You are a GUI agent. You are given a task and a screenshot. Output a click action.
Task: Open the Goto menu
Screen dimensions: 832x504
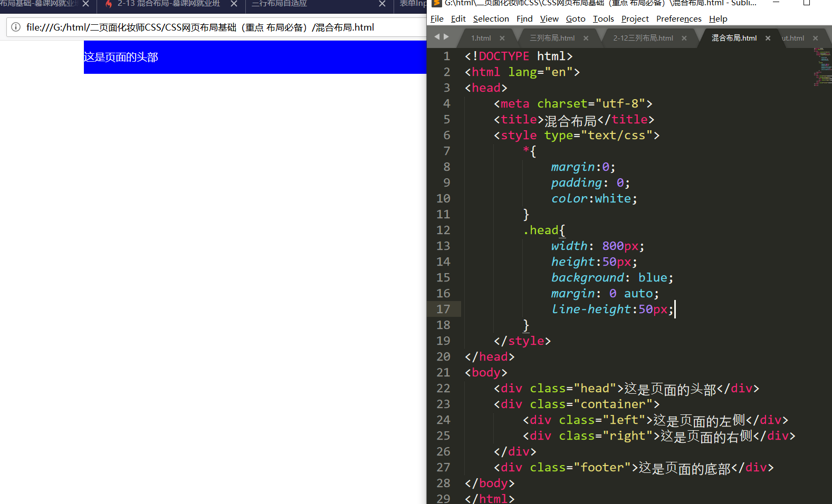coord(576,19)
